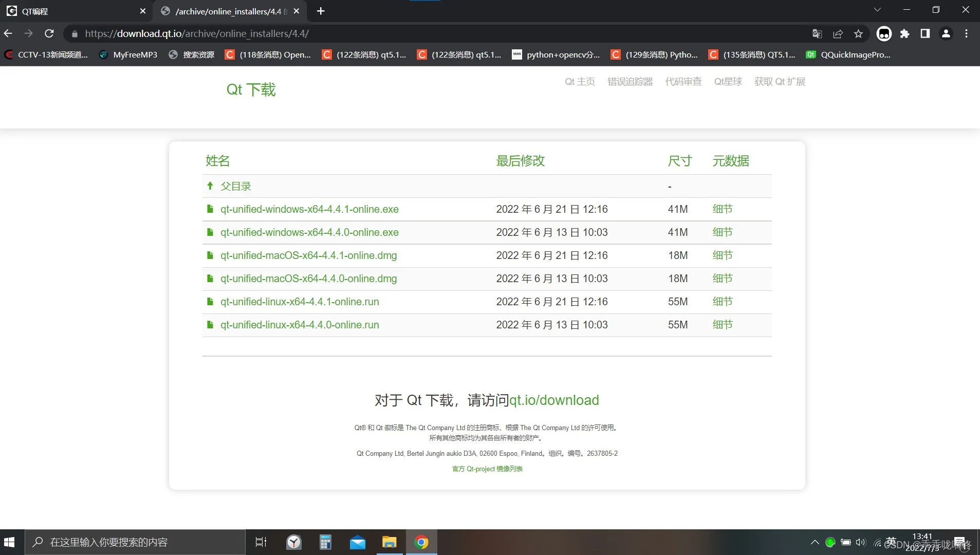Click file icon beside windows-x64-4.4.0 exe

tap(210, 232)
